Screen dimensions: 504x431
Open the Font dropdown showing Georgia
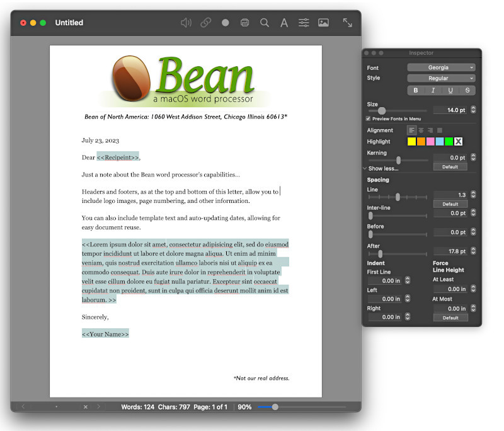(442, 67)
